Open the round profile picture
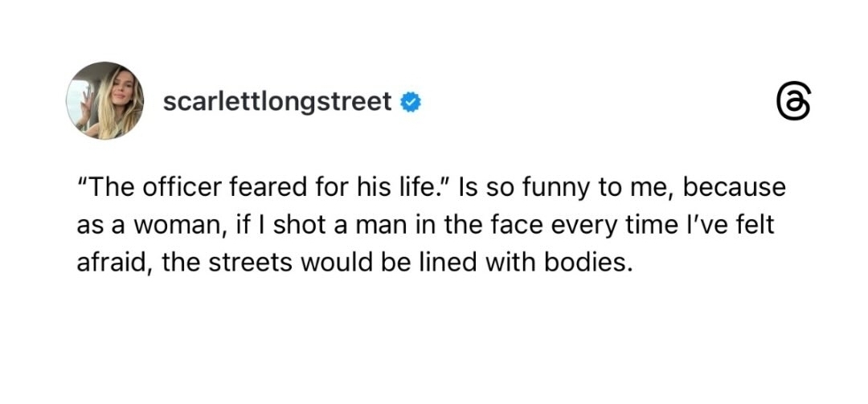This screenshot has width=868, height=404. [x=104, y=100]
